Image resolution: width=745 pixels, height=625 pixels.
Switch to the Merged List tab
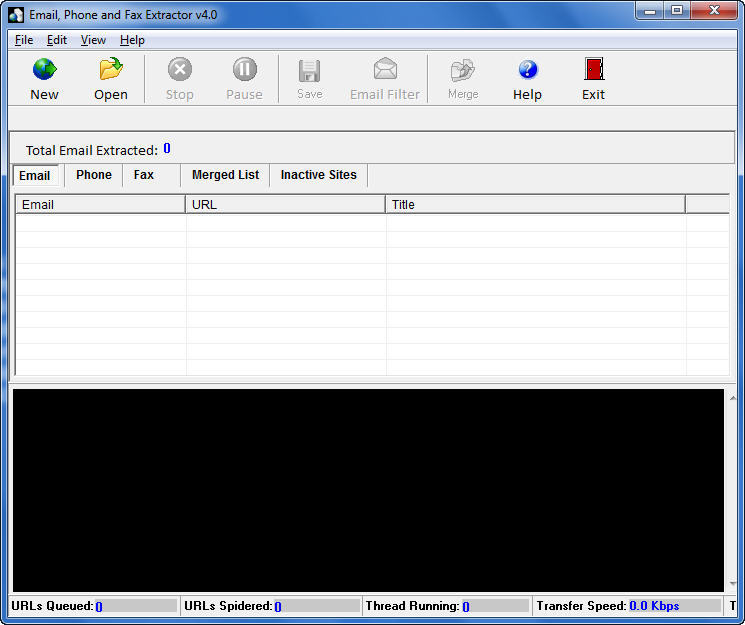pyautogui.click(x=225, y=175)
